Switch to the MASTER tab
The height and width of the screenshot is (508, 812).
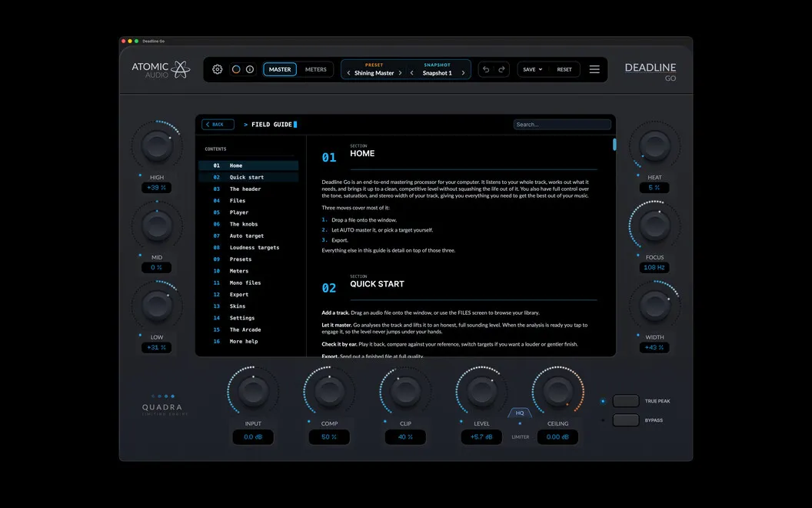[280, 69]
